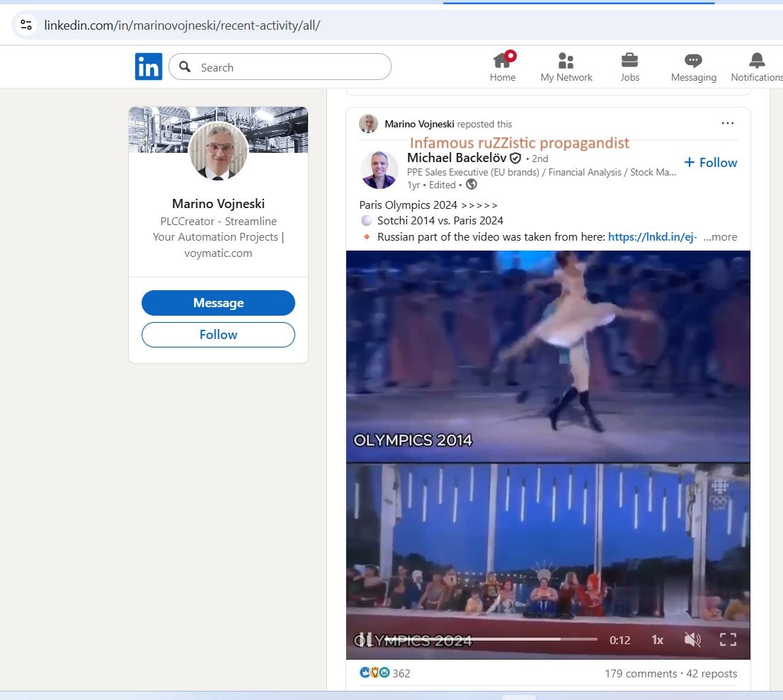
Task: Open My Network tab
Action: click(566, 67)
